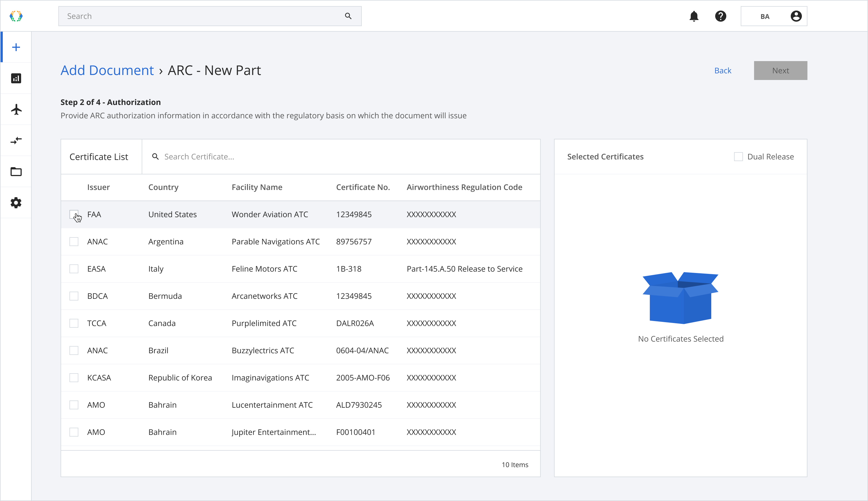The image size is (868, 501).
Task: Click the user account profile icon
Action: point(796,16)
